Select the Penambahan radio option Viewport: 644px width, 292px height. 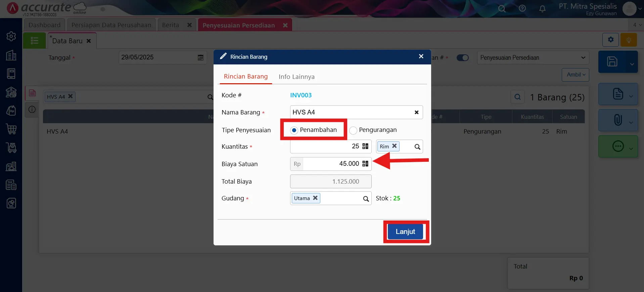click(294, 130)
